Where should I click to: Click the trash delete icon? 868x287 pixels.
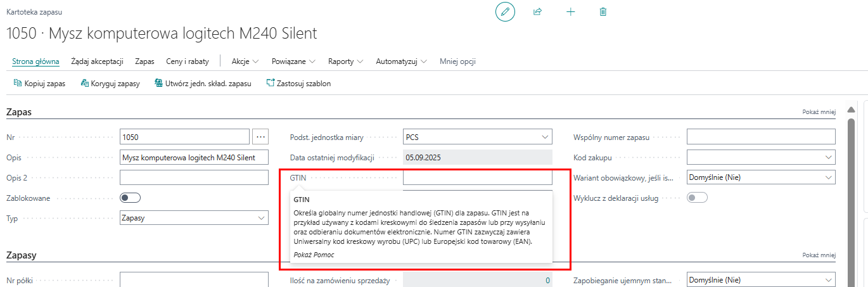[603, 12]
